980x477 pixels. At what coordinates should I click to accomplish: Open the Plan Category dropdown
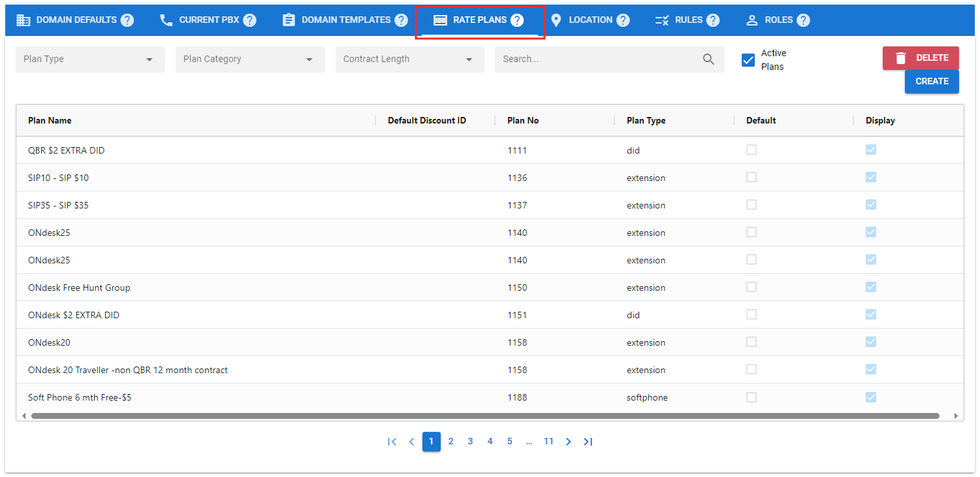[x=250, y=59]
